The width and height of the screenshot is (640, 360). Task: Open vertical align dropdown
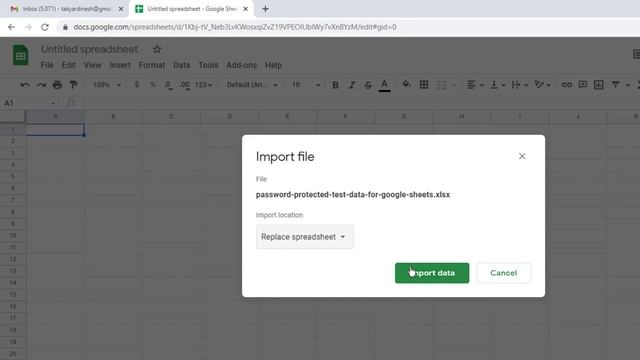pos(498,85)
